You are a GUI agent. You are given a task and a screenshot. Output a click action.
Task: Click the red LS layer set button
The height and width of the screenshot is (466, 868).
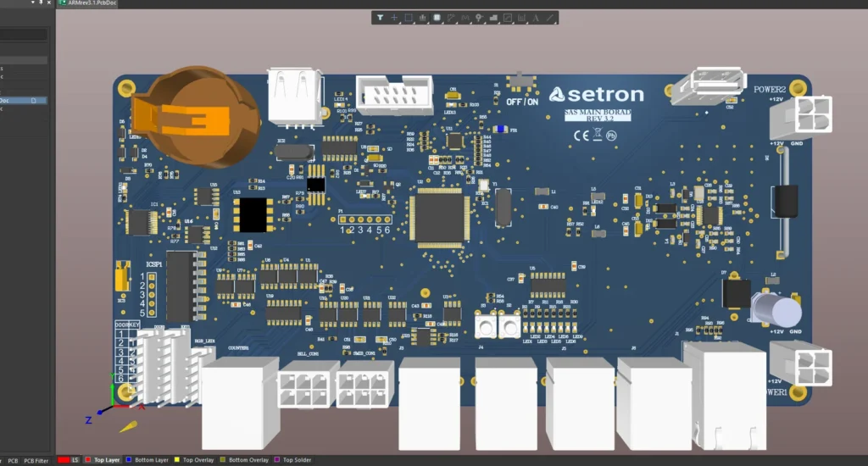[x=69, y=460]
